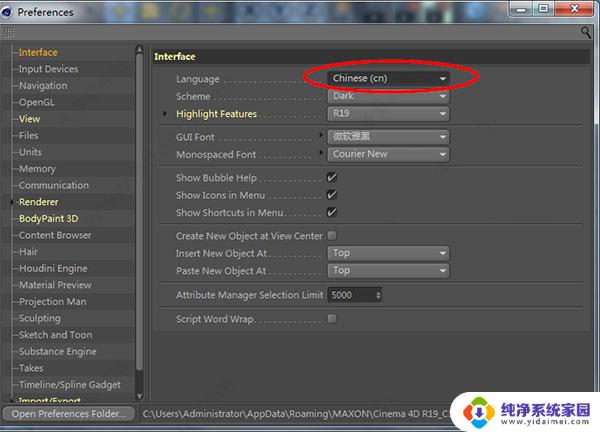Screen dimensions: 600x432
Task: Select the Takes category
Action: coord(31,368)
